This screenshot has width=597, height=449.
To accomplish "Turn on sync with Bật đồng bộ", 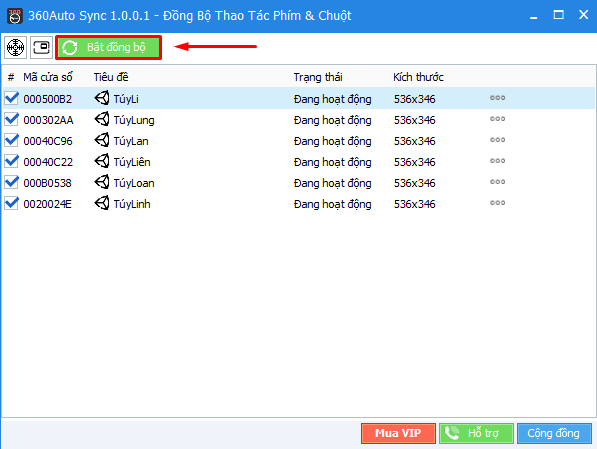I will coord(109,48).
